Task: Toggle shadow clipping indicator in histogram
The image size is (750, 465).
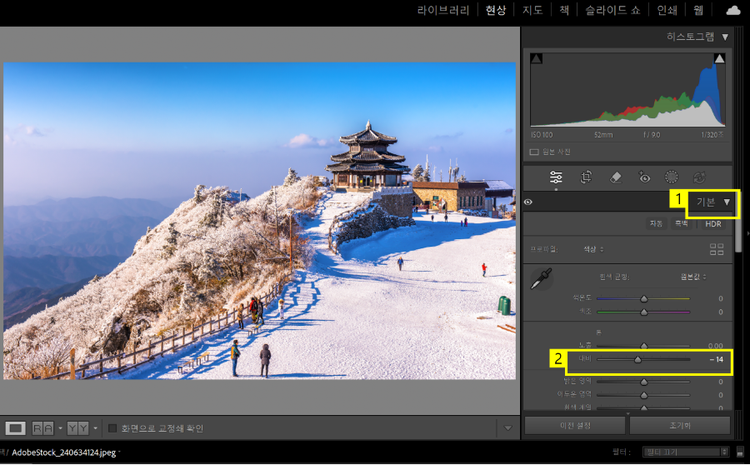Action: pos(536,58)
